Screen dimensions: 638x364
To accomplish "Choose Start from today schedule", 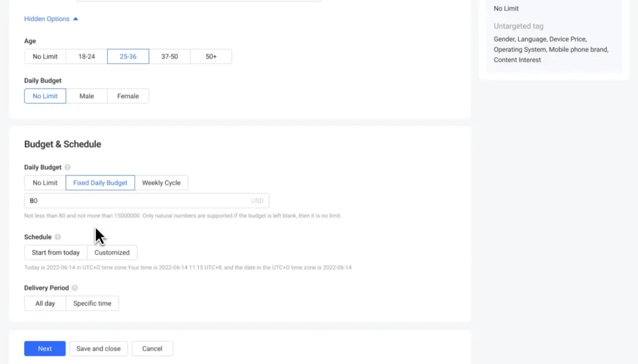I will (55, 253).
